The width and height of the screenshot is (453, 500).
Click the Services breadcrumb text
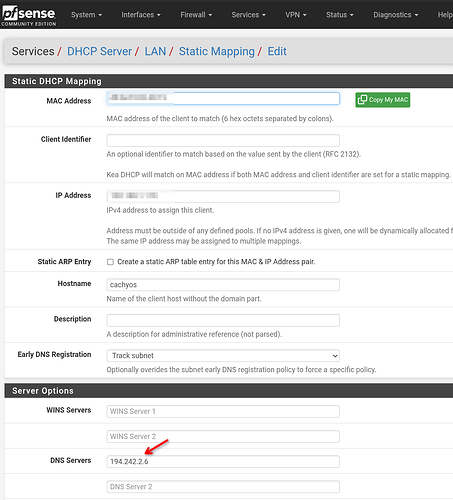(33, 51)
